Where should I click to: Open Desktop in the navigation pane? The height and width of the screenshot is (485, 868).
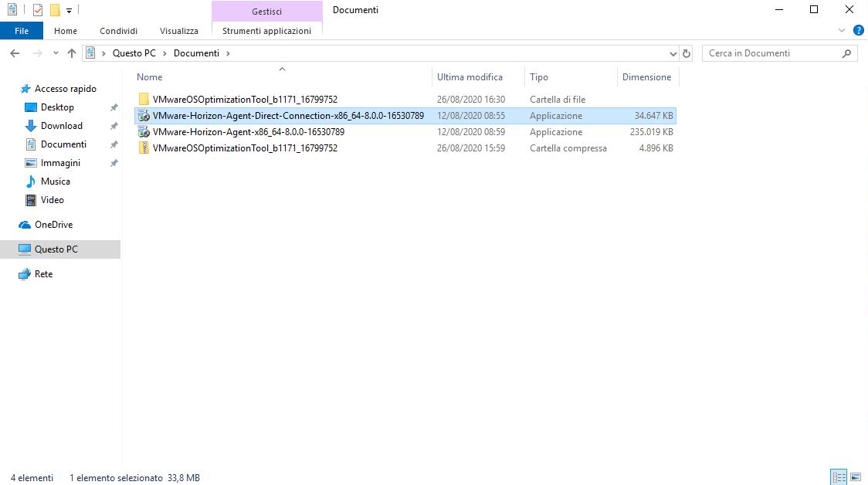coord(57,107)
